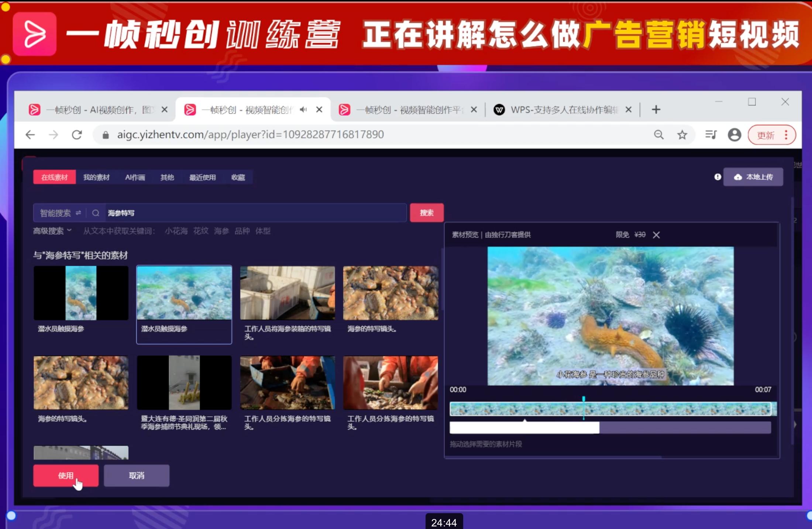Open the browser three-dot menu
The image size is (812, 529).
(x=786, y=134)
